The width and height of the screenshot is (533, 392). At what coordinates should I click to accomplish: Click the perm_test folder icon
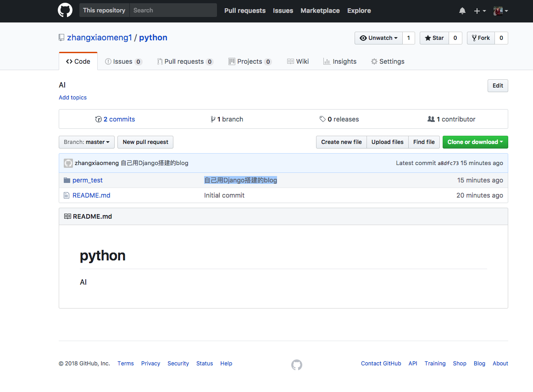tap(67, 180)
